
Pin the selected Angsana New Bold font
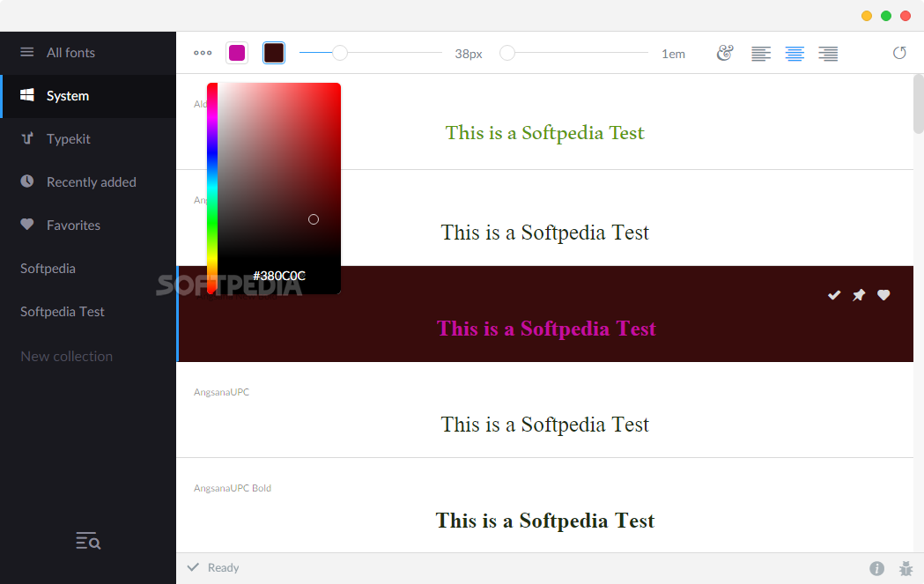point(859,295)
